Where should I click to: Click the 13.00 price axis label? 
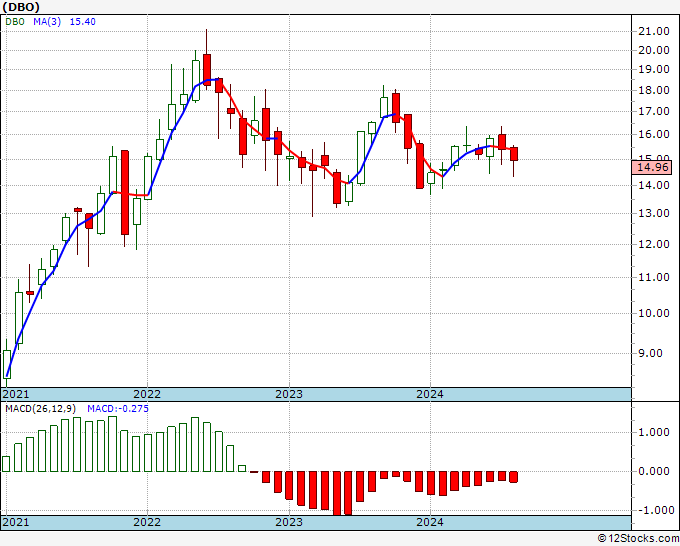click(x=654, y=213)
